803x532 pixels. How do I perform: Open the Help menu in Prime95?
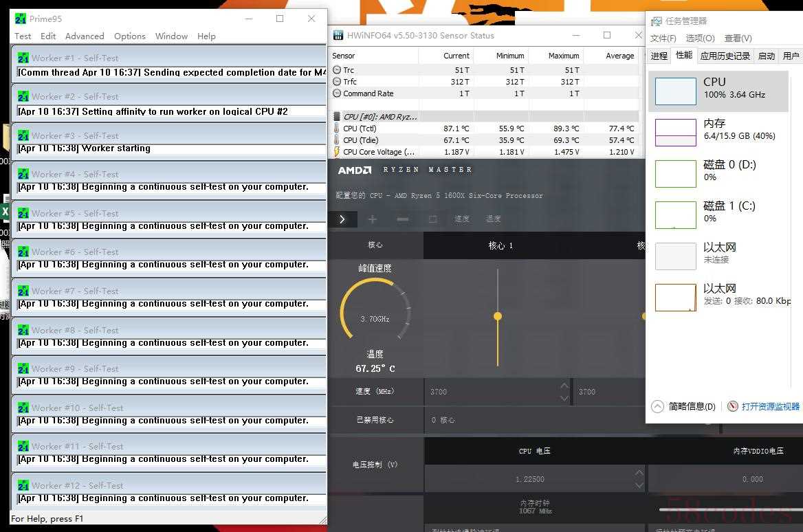[x=206, y=36]
